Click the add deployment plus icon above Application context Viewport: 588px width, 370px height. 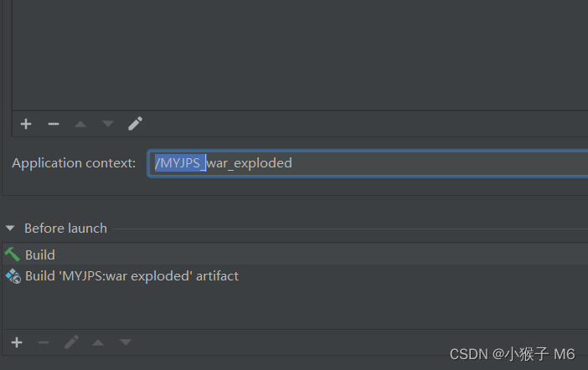coord(26,124)
